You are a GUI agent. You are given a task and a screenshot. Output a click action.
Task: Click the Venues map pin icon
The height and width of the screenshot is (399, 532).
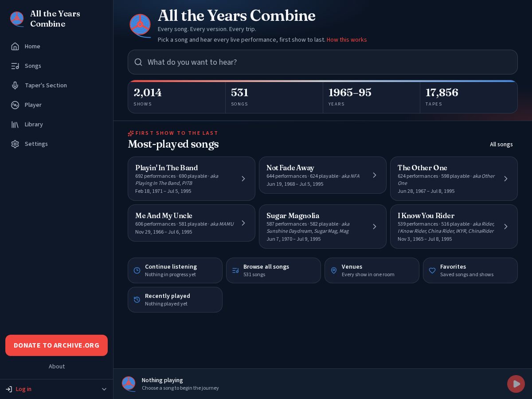(x=334, y=270)
